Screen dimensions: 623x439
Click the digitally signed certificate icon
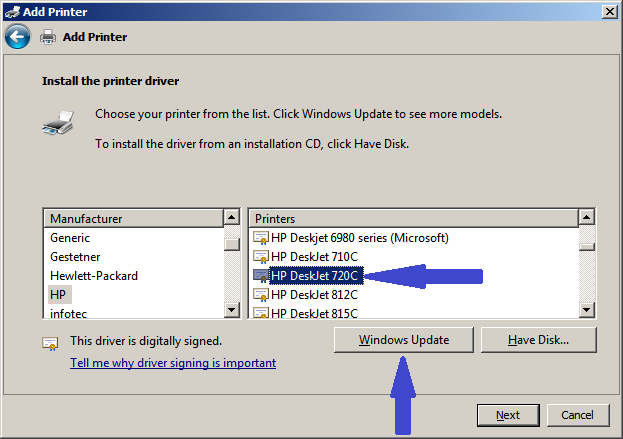point(50,344)
